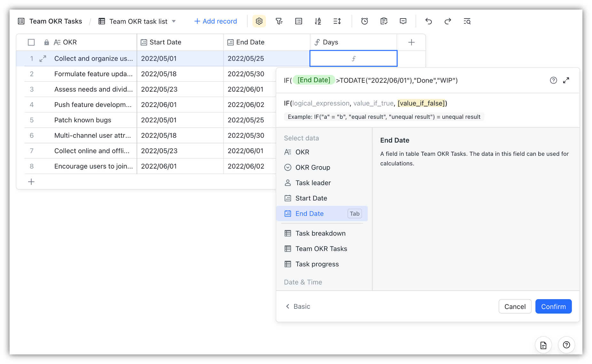592x364 pixels.
Task: Go back to Basic formula mode
Action: click(x=298, y=307)
